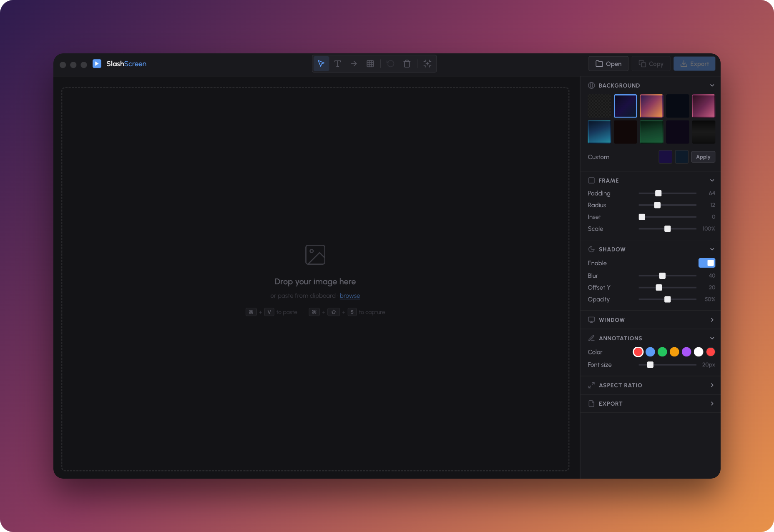774x532 pixels.
Task: Select the arrow annotation tool
Action: tap(353, 63)
